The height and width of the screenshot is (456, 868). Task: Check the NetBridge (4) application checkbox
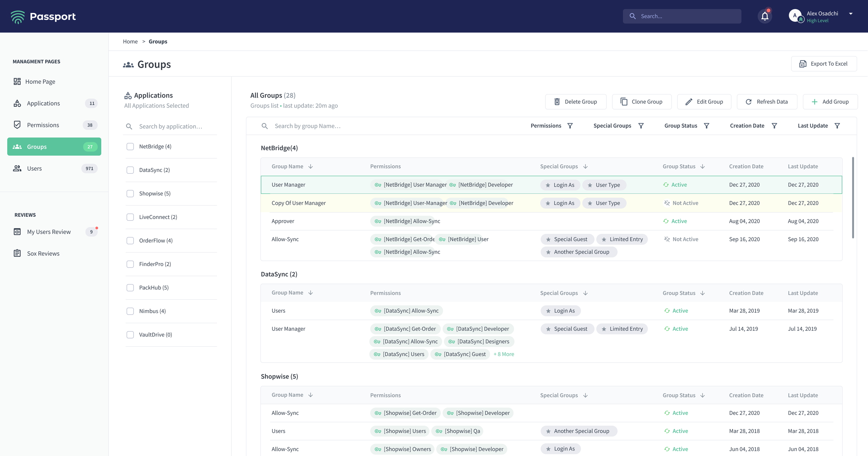130,147
